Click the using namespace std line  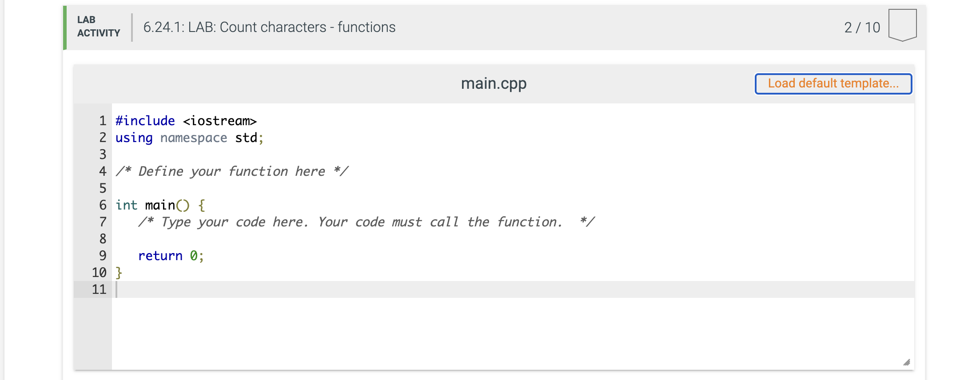click(x=189, y=138)
